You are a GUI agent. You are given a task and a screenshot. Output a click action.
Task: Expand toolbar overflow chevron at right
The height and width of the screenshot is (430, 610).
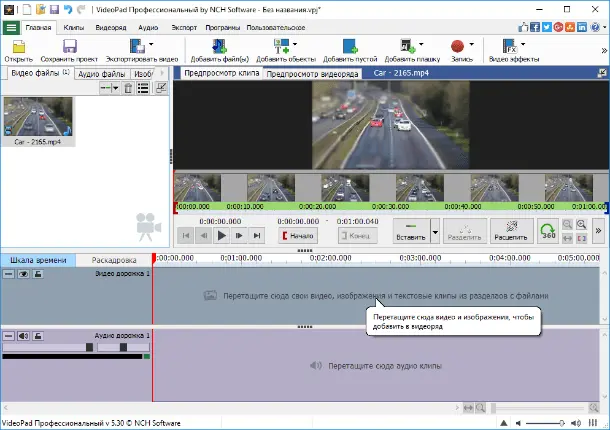[x=604, y=51]
